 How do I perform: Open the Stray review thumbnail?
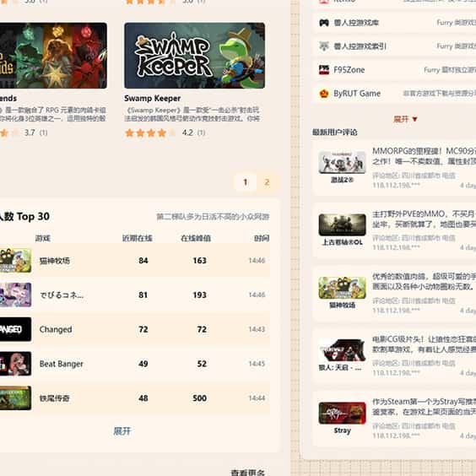click(342, 413)
